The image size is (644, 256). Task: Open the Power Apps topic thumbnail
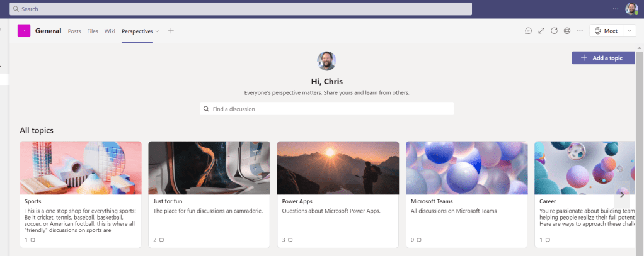338,167
